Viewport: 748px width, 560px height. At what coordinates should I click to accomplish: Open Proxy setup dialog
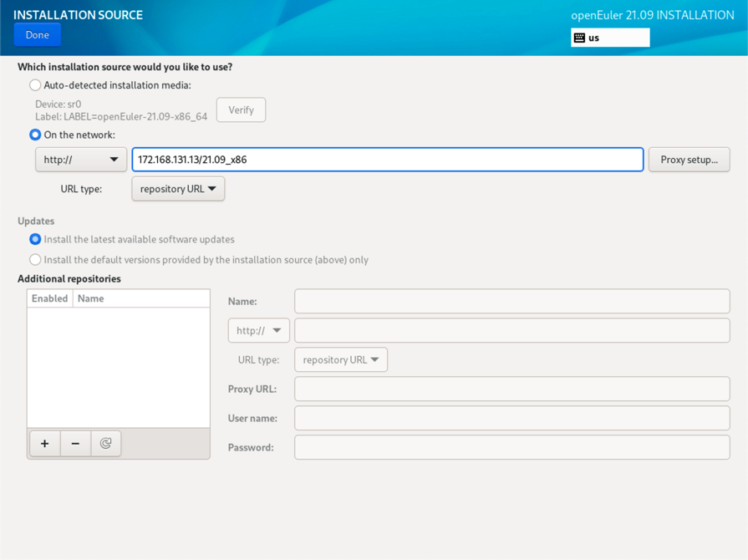[x=689, y=160]
